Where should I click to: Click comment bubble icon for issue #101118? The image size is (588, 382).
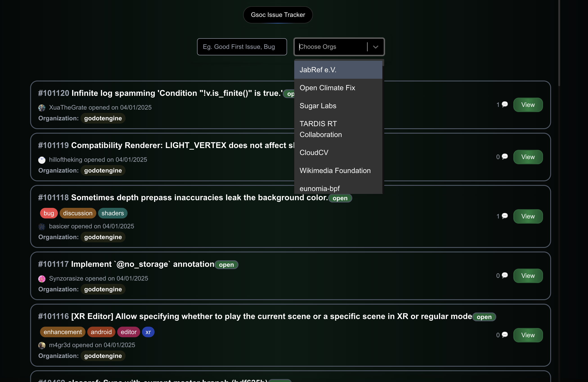505,216
